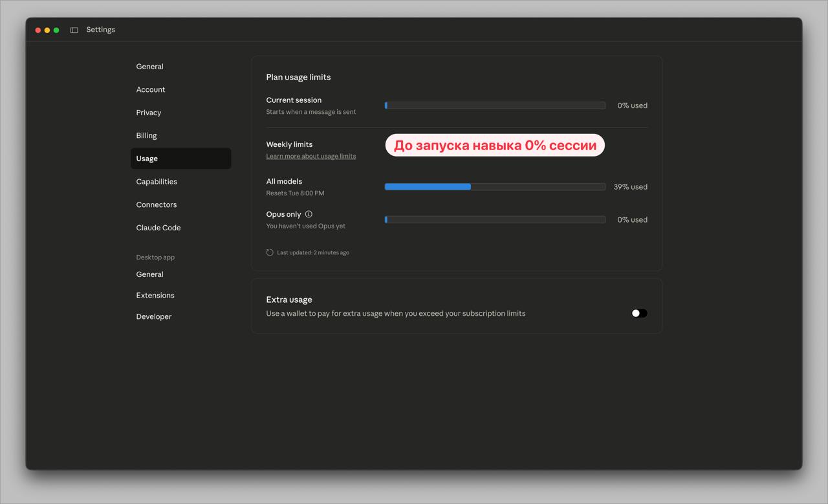
Task: Refresh usage with the Last updated icon
Action: tap(270, 252)
